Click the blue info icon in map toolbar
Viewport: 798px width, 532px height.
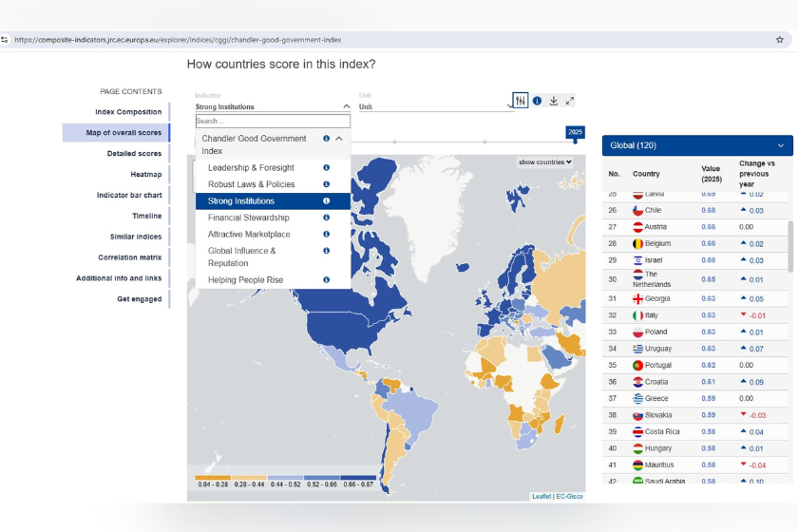click(x=537, y=101)
